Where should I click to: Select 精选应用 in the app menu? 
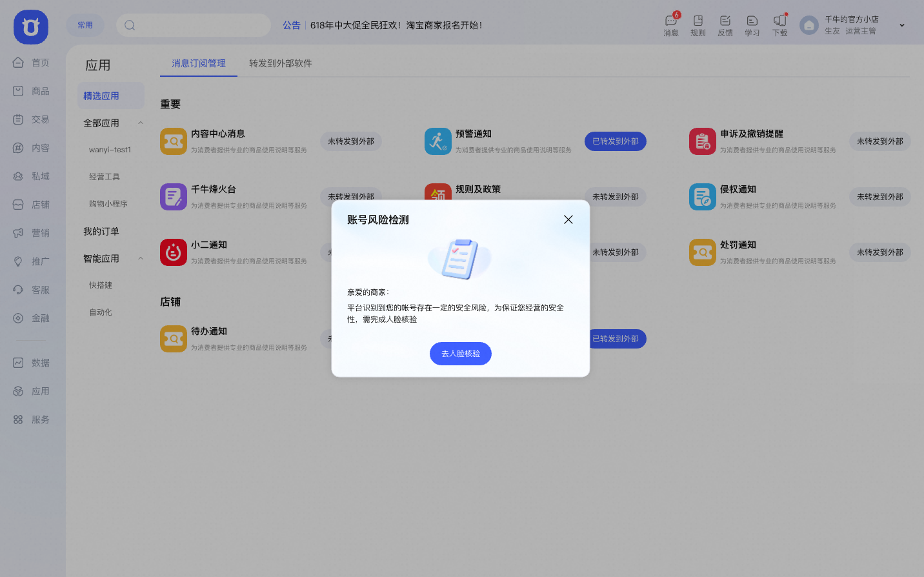tap(111, 96)
